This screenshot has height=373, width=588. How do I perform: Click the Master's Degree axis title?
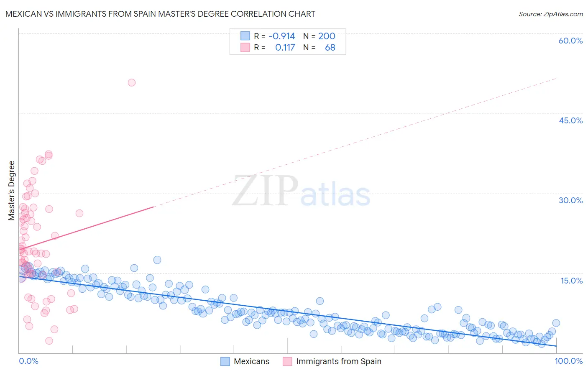[x=11, y=191]
